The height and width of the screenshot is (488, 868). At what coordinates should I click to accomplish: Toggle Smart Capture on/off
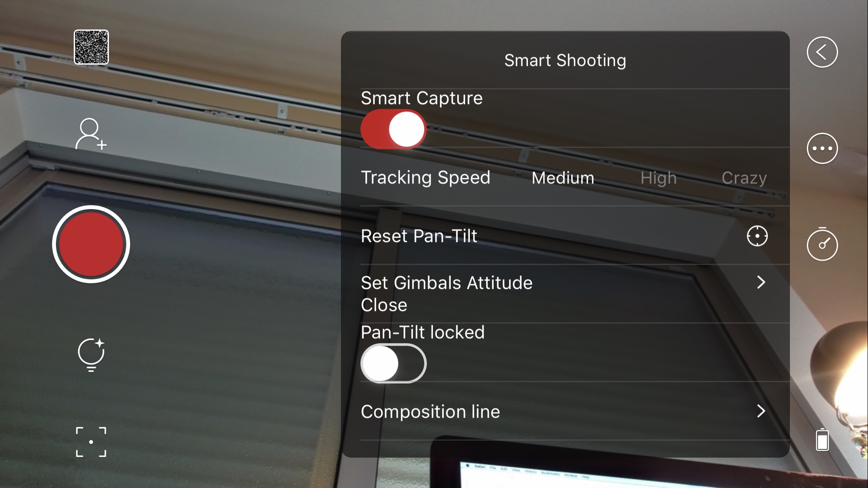tap(393, 129)
